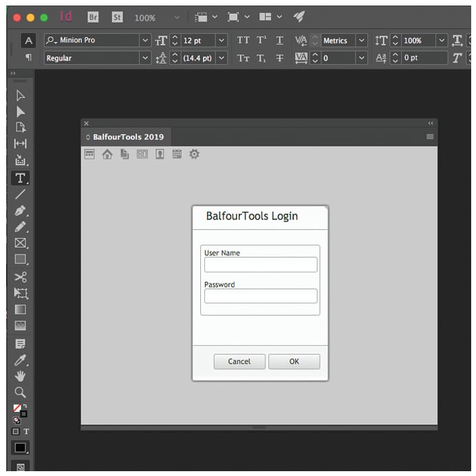Select the Line tool
476x476 pixels.
click(21, 195)
